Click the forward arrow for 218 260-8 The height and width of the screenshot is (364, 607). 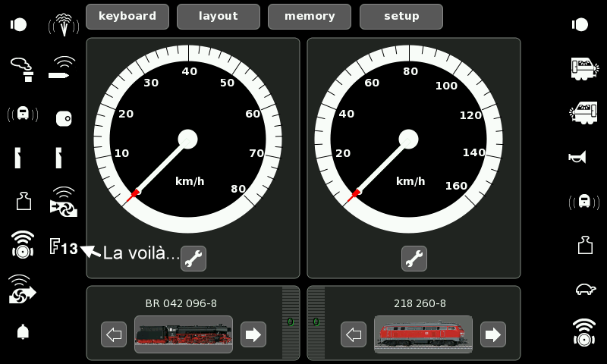point(492,334)
